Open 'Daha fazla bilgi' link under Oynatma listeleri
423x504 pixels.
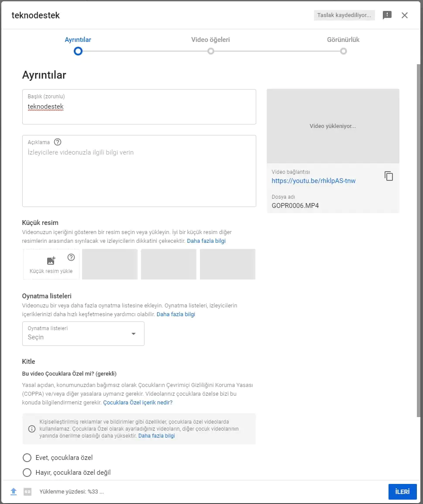coord(175,314)
